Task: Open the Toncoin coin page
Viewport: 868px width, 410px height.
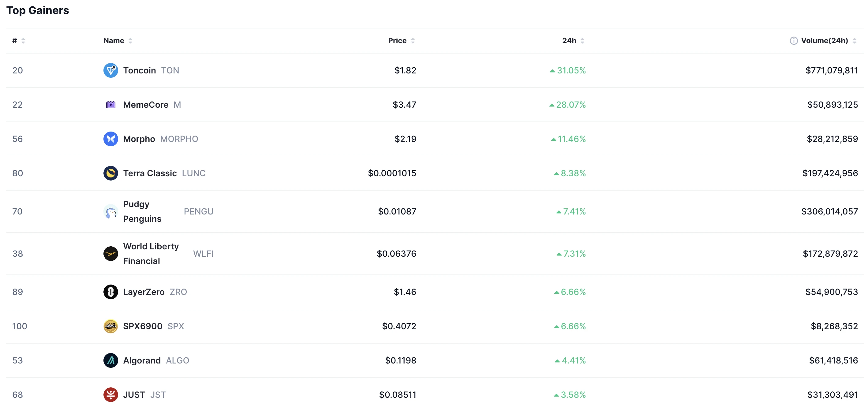Action: coord(140,70)
